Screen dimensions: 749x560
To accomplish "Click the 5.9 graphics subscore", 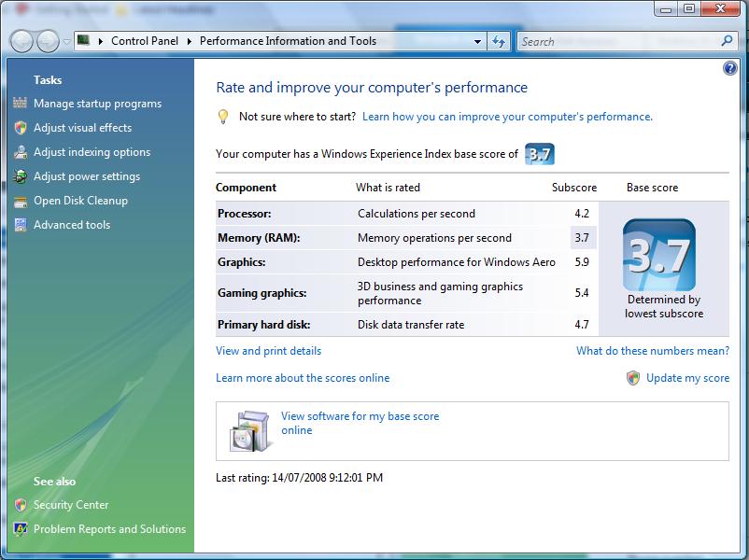I will coord(582,262).
